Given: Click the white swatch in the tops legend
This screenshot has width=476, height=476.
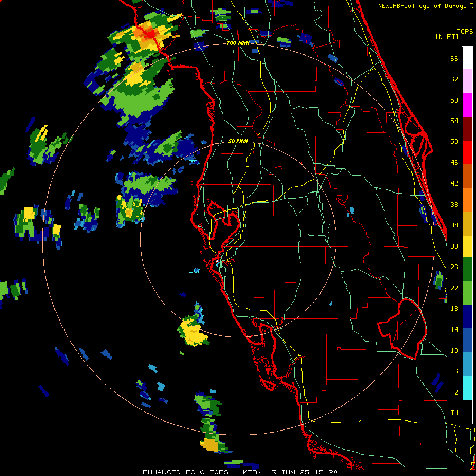Looking at the screenshot, I should point(467,58).
